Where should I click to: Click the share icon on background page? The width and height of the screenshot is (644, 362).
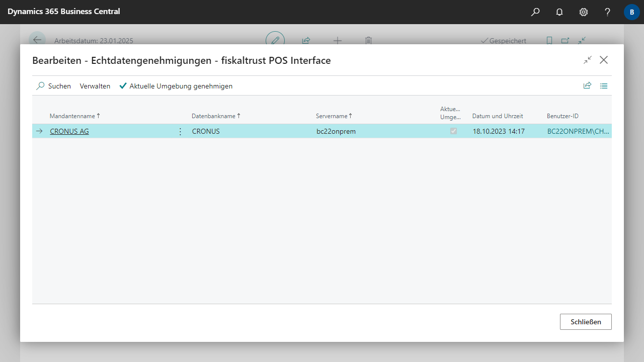[306, 41]
